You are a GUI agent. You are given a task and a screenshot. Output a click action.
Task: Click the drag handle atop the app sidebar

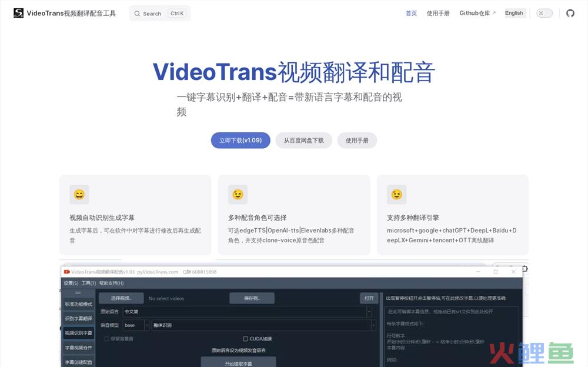78,292
